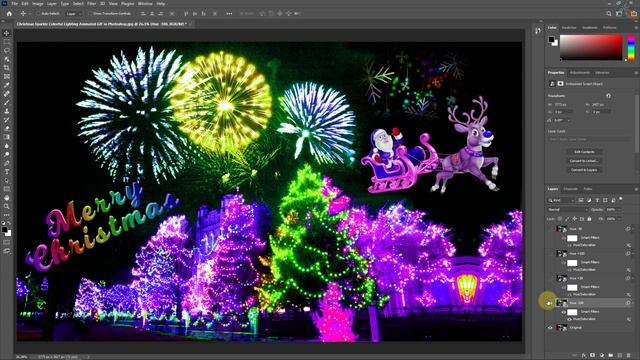The image size is (640, 360).
Task: Click the three-dots more options icon
Action: pyautogui.click(x=229, y=13)
